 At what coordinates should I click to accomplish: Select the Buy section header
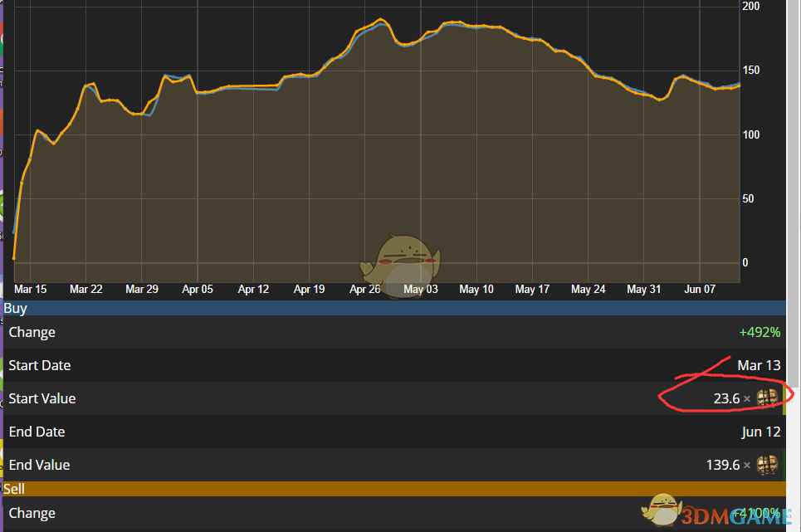[16, 308]
